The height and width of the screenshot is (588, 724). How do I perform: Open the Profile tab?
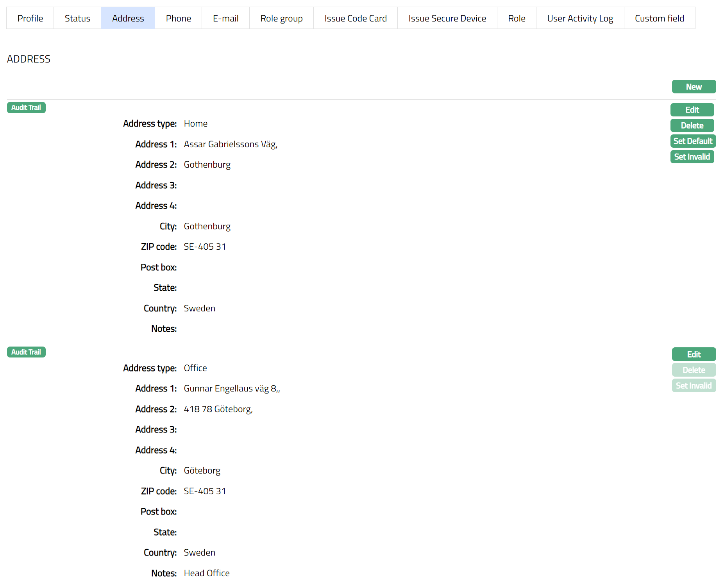(x=30, y=18)
